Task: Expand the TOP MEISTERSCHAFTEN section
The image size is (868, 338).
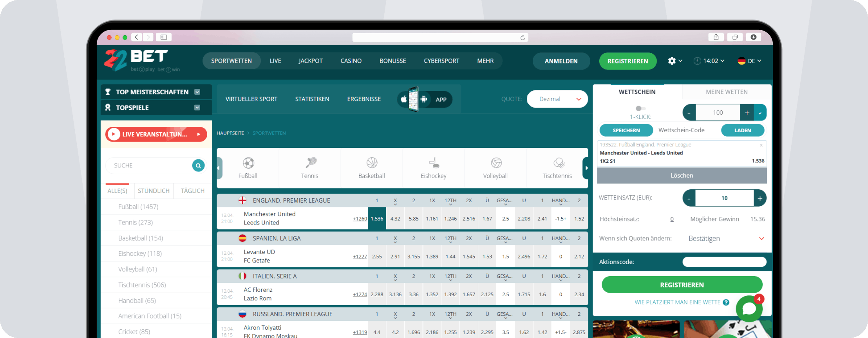Action: tap(197, 92)
